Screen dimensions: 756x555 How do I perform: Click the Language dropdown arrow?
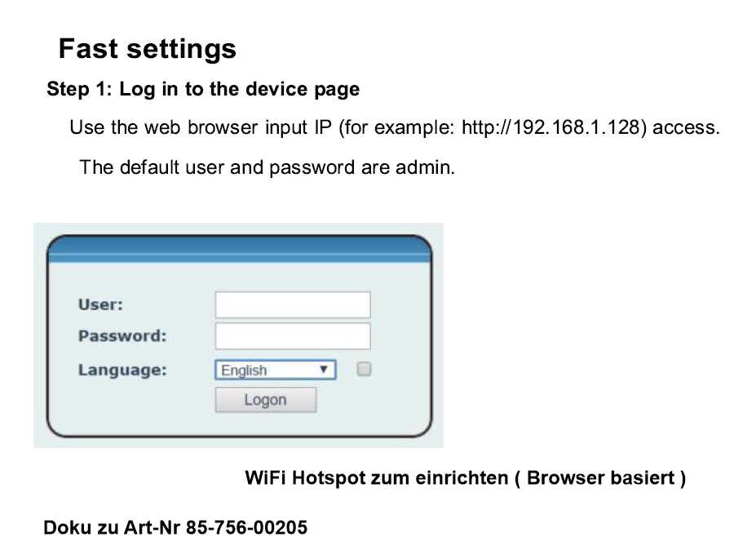click(325, 370)
